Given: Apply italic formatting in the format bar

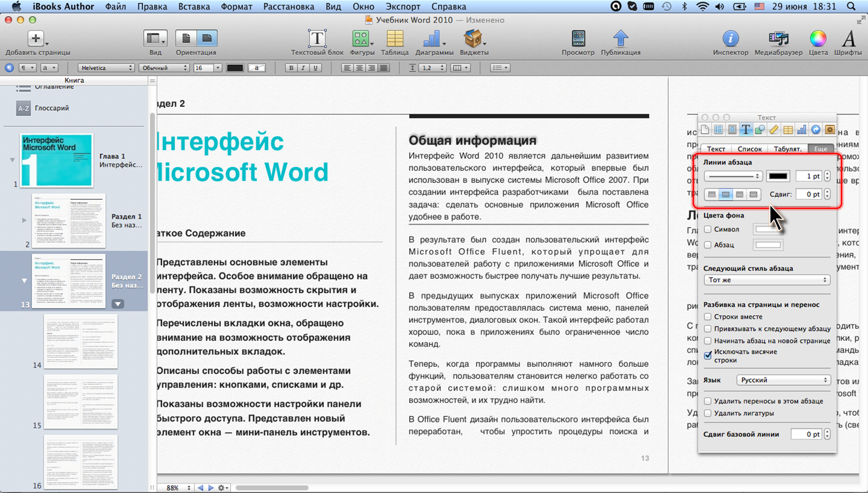Looking at the screenshot, I should pos(303,68).
